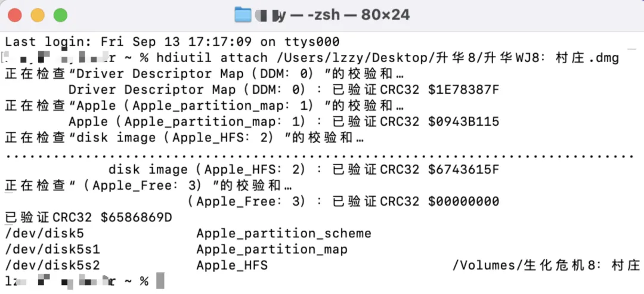Screen dimensions: 644x294
Task: Close the Terminal window with red button
Action: click(15, 15)
